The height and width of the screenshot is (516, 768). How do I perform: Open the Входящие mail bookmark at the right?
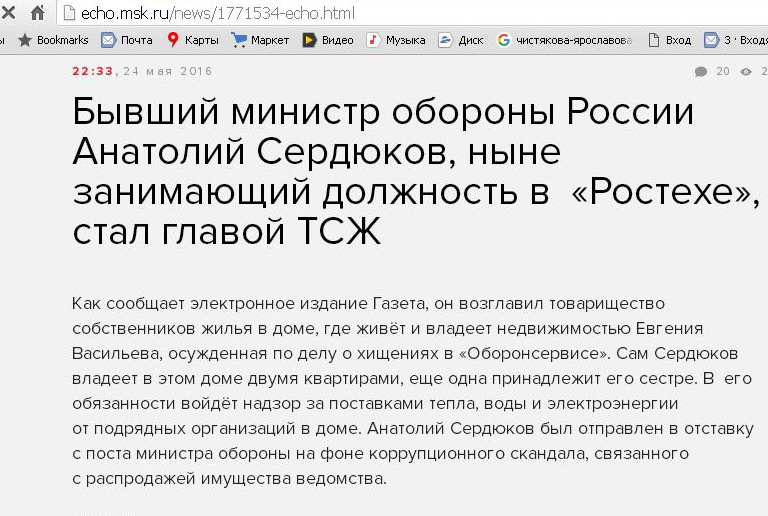coord(736,40)
